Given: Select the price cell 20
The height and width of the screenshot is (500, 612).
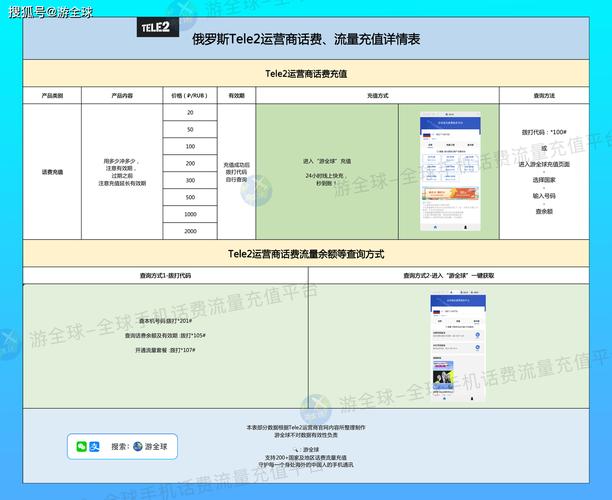Looking at the screenshot, I should [190, 112].
